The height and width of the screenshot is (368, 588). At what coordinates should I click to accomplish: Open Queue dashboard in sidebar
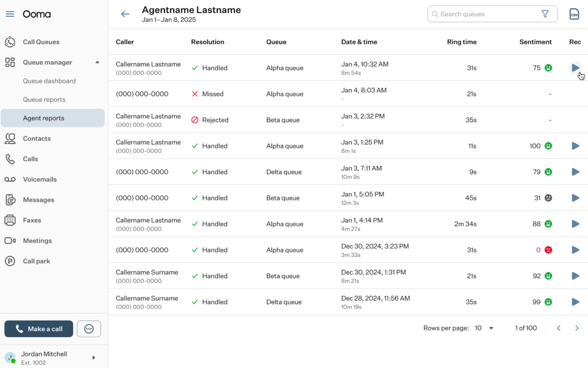(x=49, y=81)
